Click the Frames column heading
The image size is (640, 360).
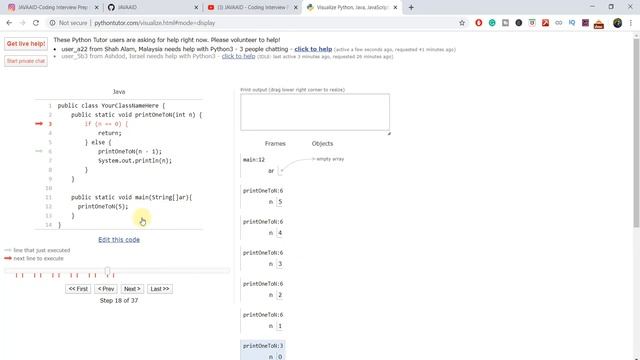[x=275, y=144]
